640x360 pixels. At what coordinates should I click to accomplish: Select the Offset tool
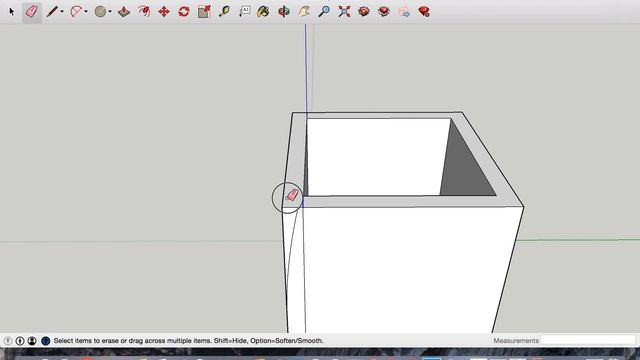coord(144,11)
